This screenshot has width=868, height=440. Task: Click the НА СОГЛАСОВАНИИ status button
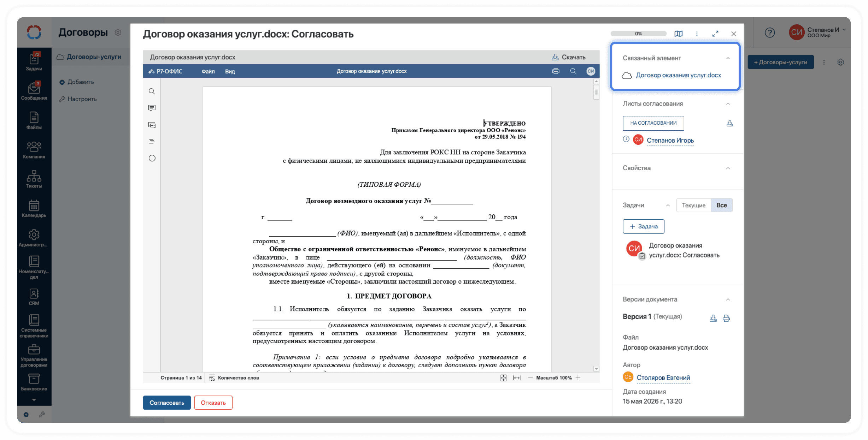coord(653,123)
